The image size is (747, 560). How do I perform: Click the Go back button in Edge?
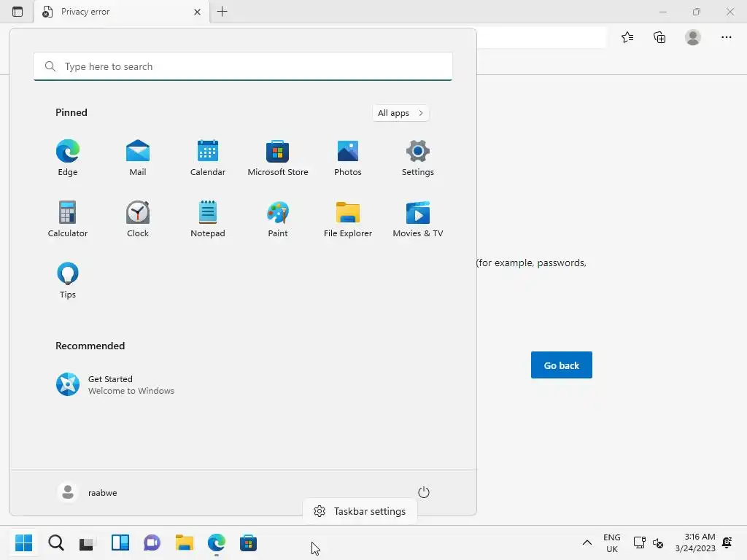click(x=561, y=365)
